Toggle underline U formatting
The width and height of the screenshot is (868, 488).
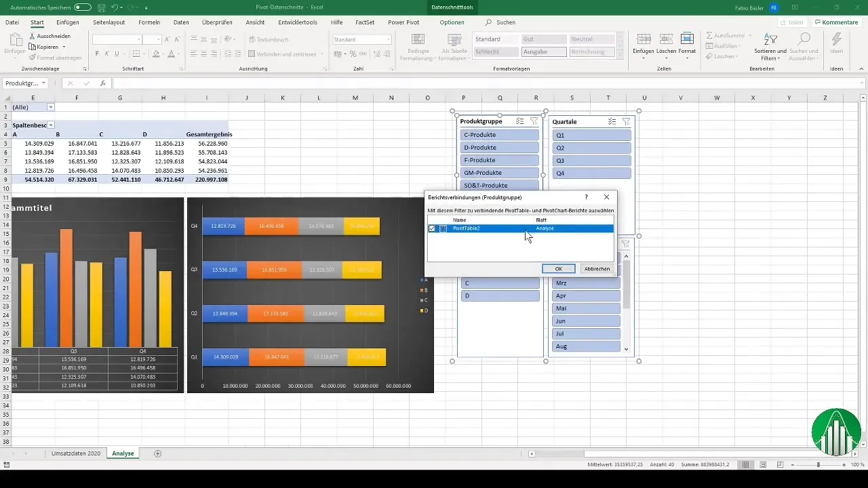117,54
